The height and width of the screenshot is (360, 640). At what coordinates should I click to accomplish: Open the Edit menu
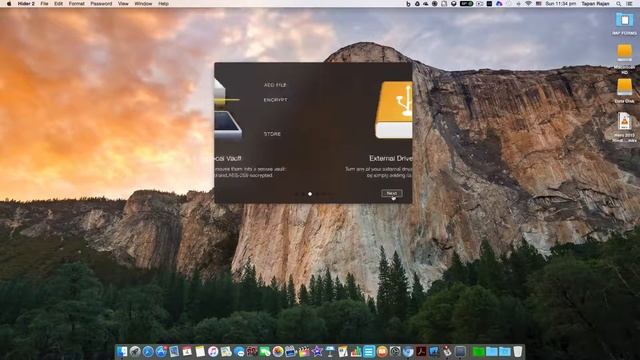(58, 3)
